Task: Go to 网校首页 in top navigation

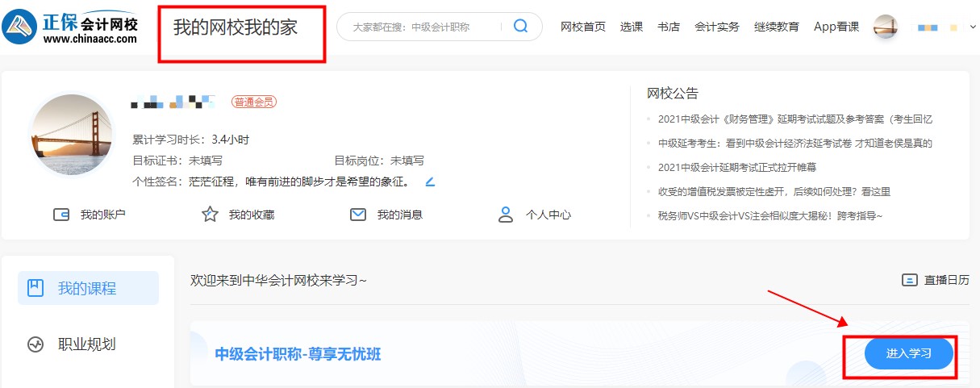Action: click(583, 27)
